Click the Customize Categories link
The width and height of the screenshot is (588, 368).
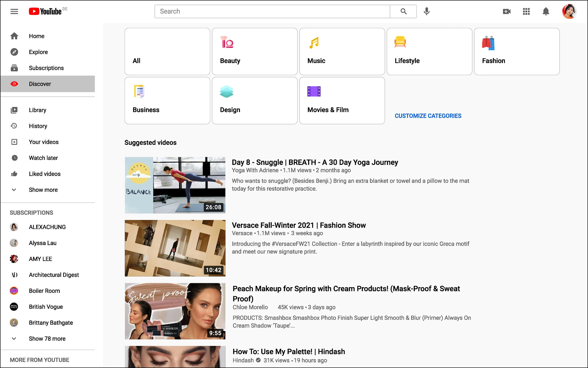pyautogui.click(x=428, y=116)
